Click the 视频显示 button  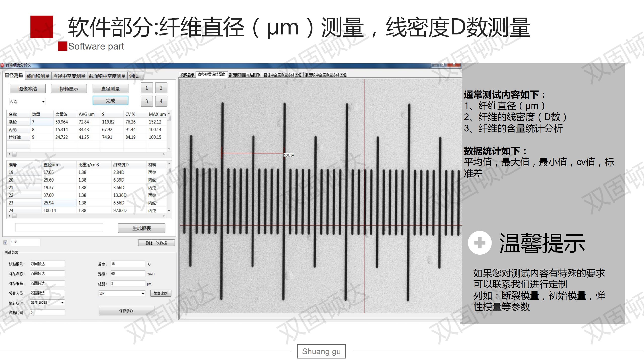(69, 89)
